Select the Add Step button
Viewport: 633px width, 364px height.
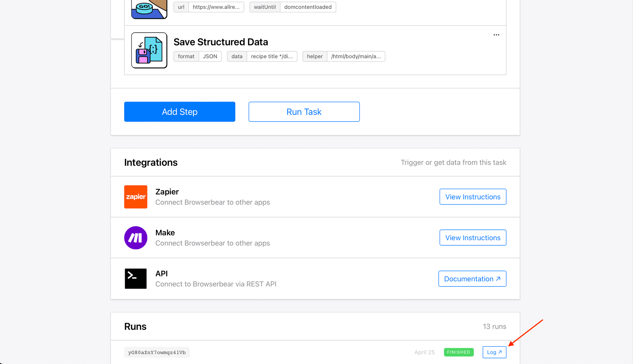[179, 112]
